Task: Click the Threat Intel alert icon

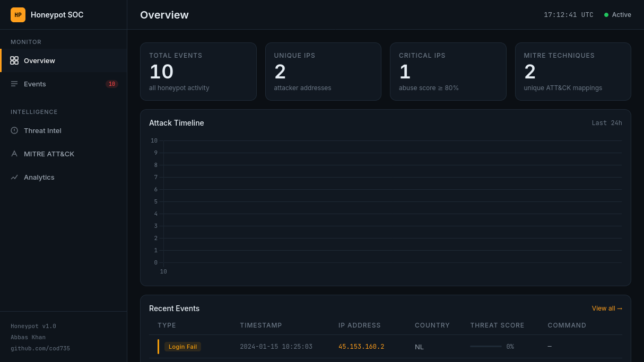Action: [14, 130]
